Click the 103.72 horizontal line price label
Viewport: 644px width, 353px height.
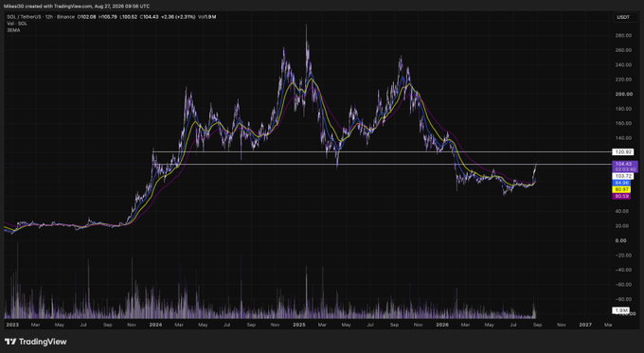[x=623, y=176]
